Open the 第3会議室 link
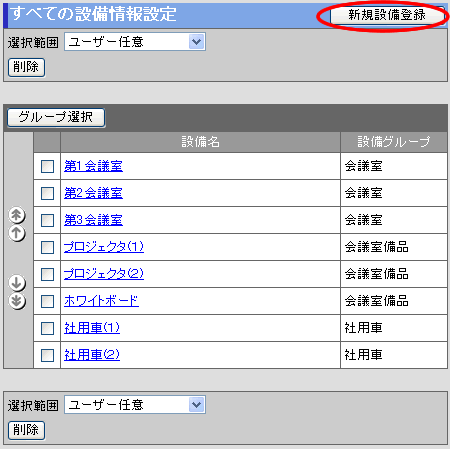This screenshot has height=449, width=450. coord(93,220)
